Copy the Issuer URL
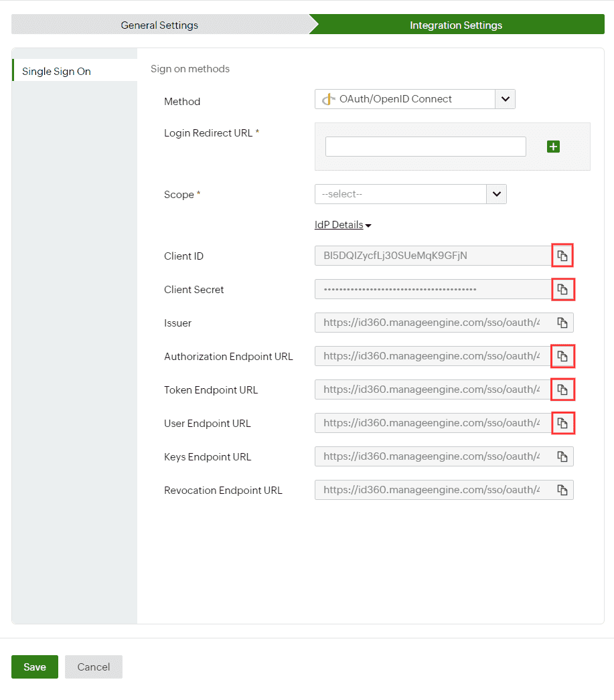614x700 pixels. point(562,323)
